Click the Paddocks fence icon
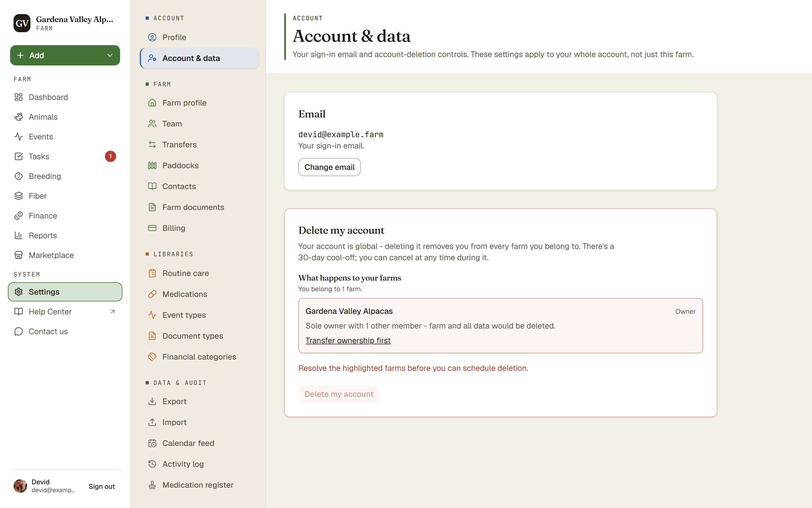The image size is (812, 508). coord(152,165)
